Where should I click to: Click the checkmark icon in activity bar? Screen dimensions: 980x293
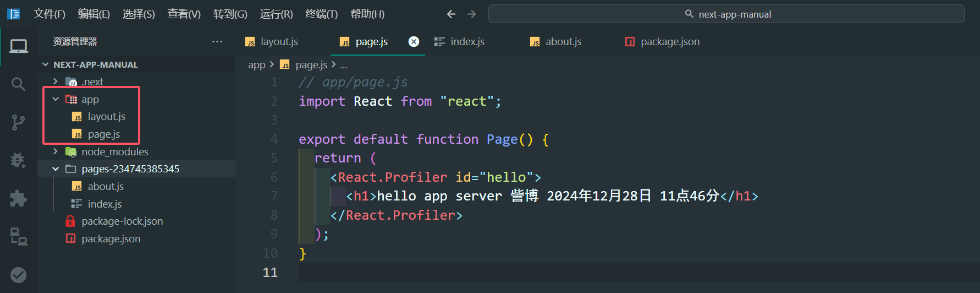(x=19, y=274)
